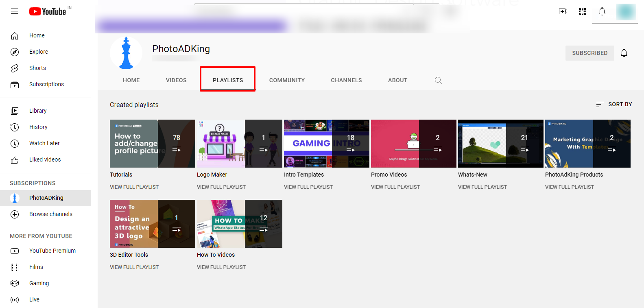
Task: Open the Sort By dropdown
Action: pos(614,104)
